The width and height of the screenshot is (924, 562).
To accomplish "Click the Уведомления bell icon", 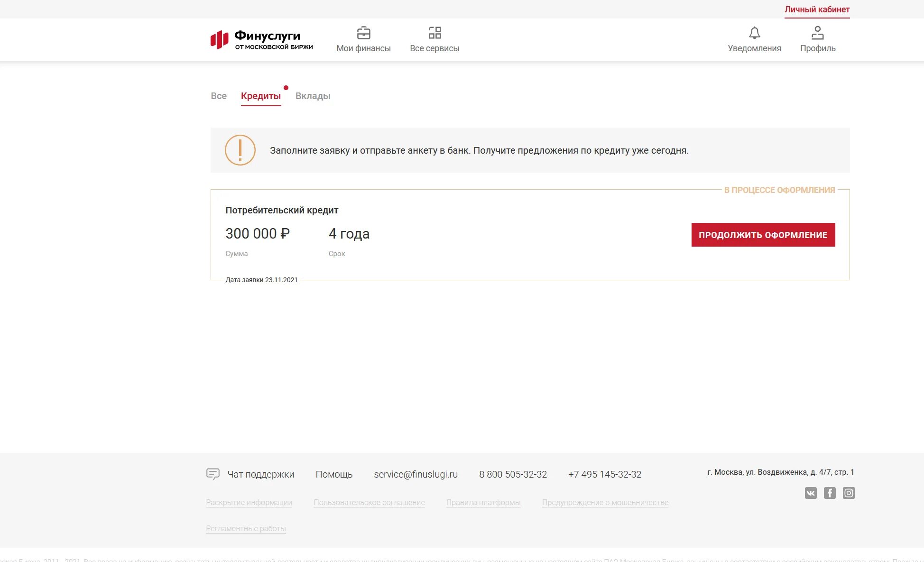I will [754, 33].
